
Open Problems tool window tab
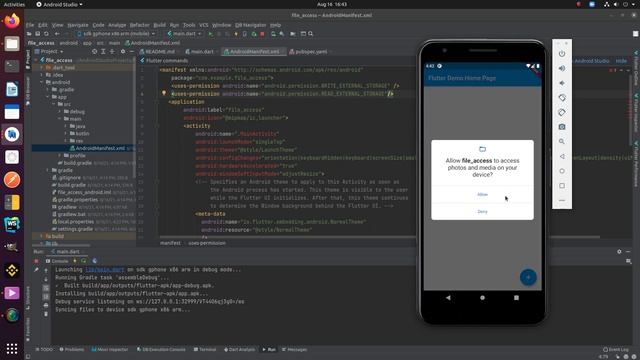(72, 350)
